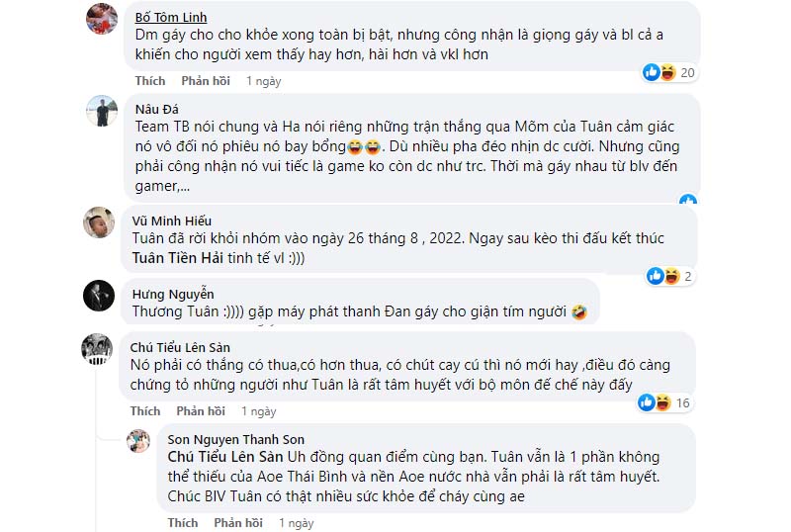The height and width of the screenshot is (532, 791).
Task: Click reaction icons on Vũ Minh Hiếu's comment
Action: point(662,276)
